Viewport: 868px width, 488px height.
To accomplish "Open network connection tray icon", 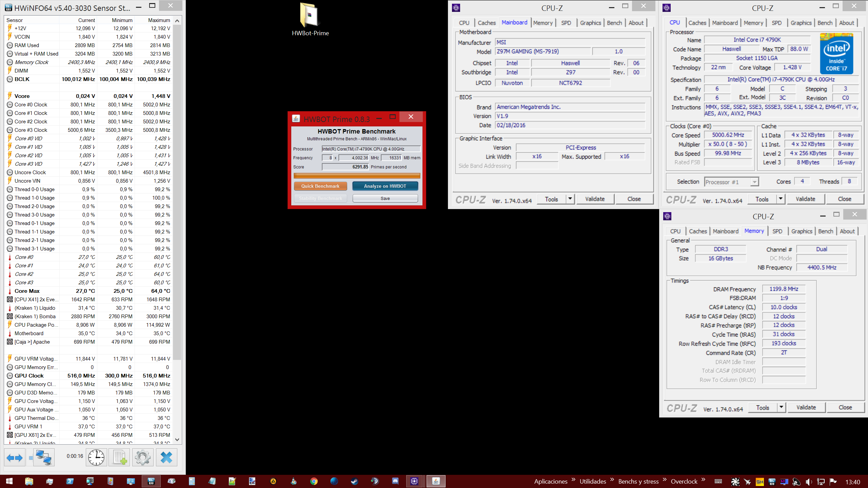I will pyautogui.click(x=821, y=482).
